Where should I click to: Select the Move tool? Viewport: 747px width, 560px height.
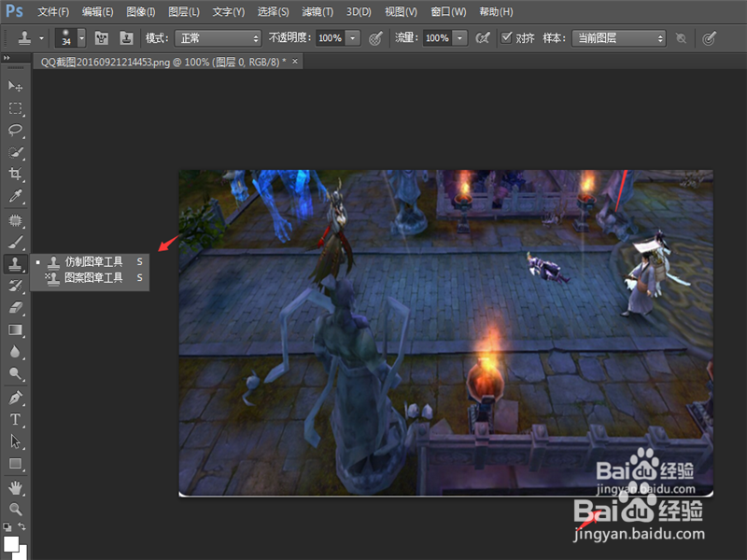[x=15, y=86]
